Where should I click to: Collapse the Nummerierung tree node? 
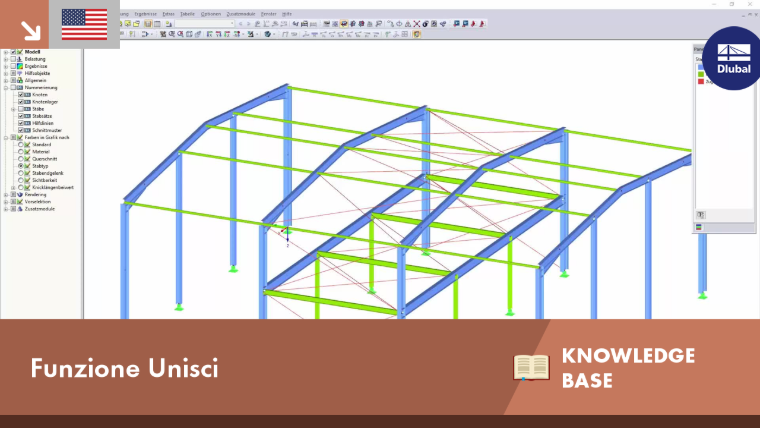(6, 88)
